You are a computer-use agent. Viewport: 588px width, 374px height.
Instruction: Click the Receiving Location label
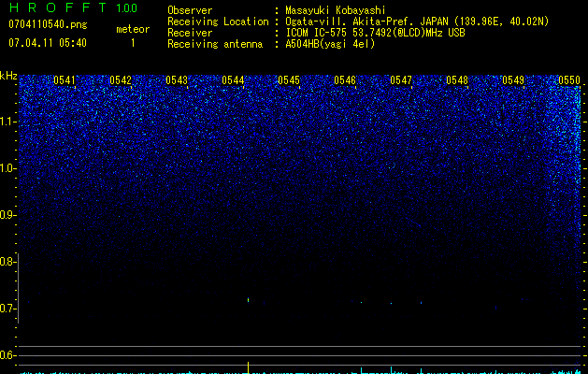pyautogui.click(x=218, y=22)
